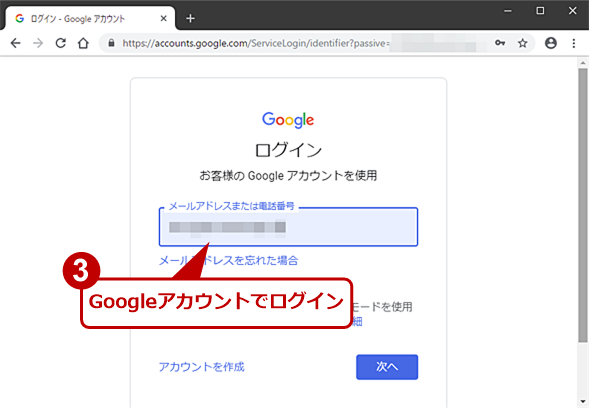Click the アカウントを作成 link
Image resolution: width=589 pixels, height=408 pixels.
[201, 367]
